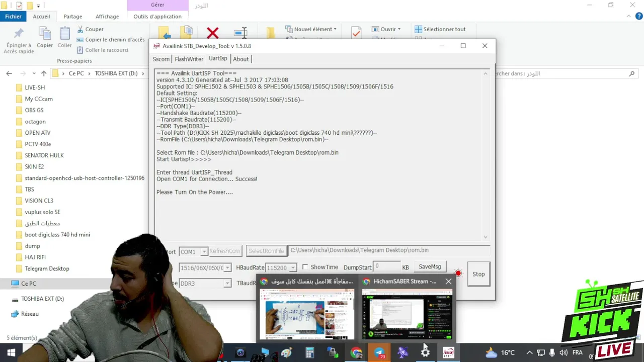Click the microphone icon in system tray
644x362 pixels.
click(x=552, y=353)
